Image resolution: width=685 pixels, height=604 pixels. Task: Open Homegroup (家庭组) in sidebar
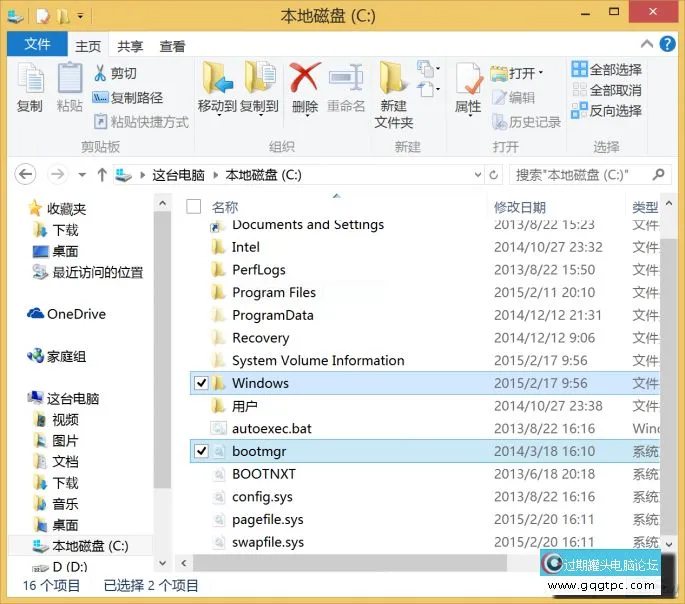[57, 356]
